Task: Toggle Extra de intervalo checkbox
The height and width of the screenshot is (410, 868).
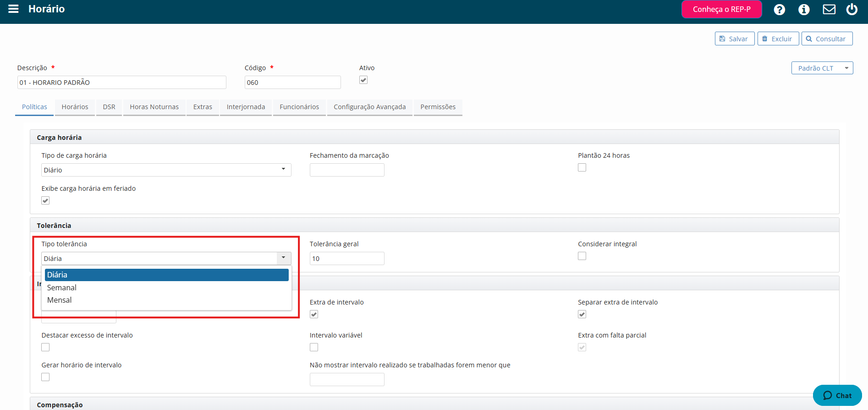Action: pos(314,314)
